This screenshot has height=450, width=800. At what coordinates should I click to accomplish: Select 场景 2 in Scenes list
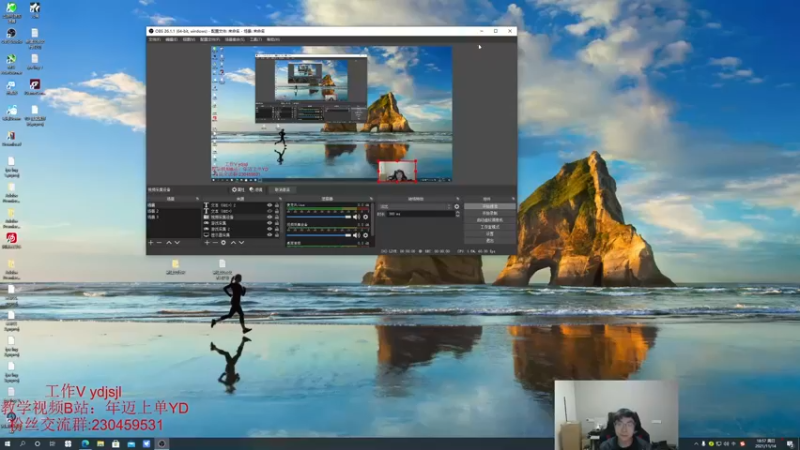click(x=173, y=211)
